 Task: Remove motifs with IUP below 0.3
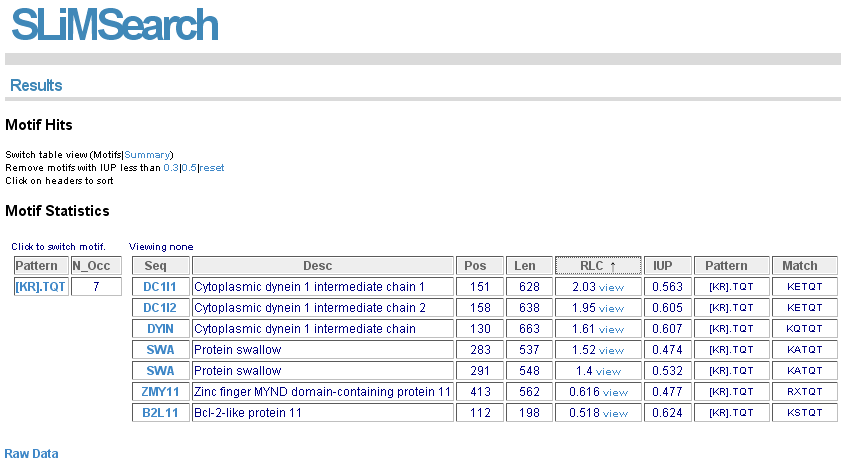coord(171,168)
